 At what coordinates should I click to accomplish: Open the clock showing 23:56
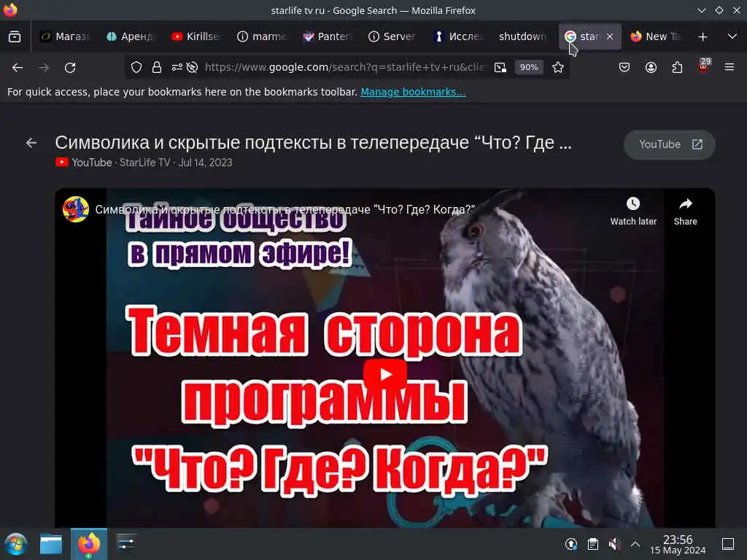click(x=678, y=544)
